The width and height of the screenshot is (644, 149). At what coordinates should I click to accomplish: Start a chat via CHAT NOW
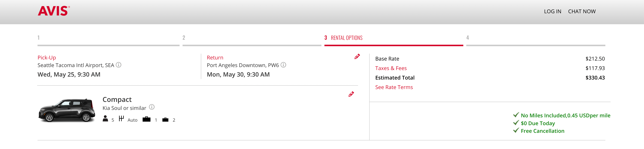coord(582,11)
